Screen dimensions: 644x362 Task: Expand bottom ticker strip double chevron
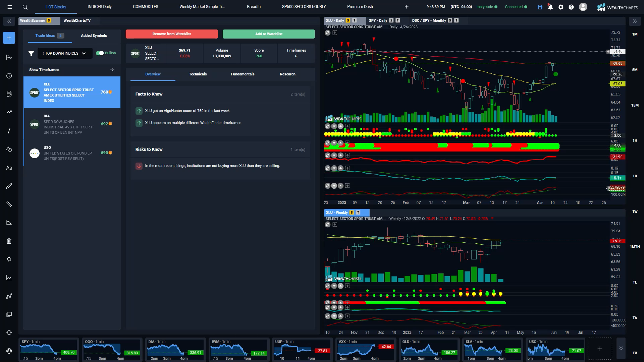point(621,348)
